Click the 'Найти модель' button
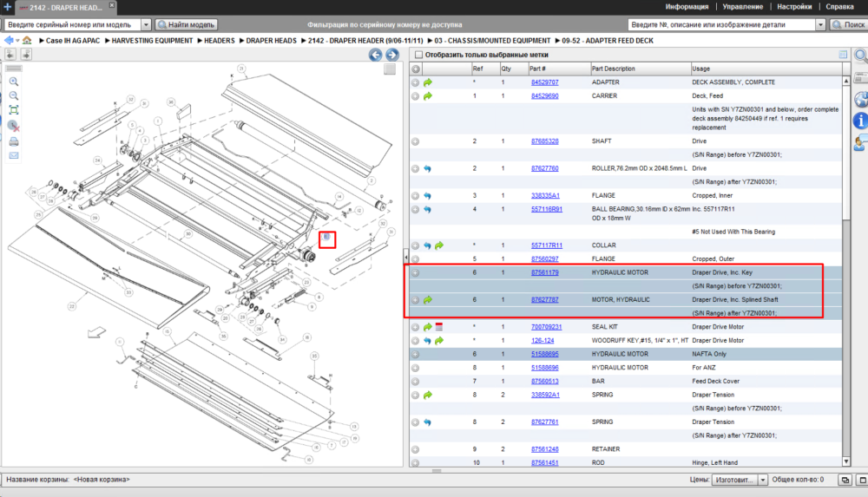Viewport: 868px width, 497px height. (186, 25)
